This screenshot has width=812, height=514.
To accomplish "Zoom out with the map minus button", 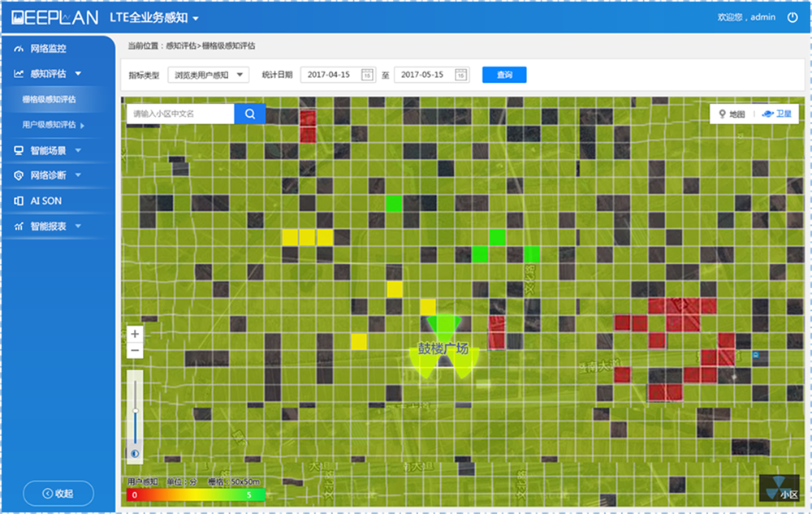I will [135, 351].
